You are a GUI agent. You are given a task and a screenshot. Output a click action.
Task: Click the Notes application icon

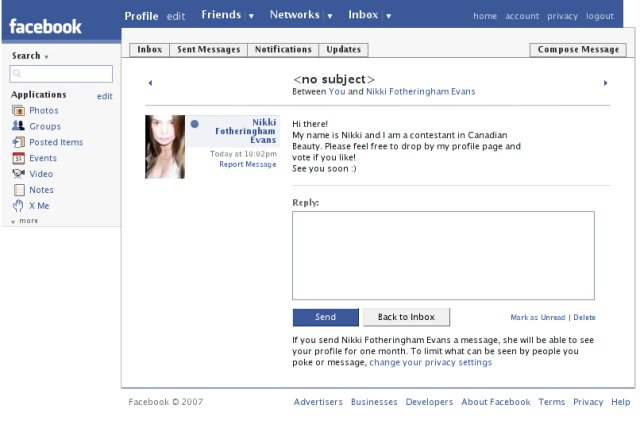pos(19,190)
